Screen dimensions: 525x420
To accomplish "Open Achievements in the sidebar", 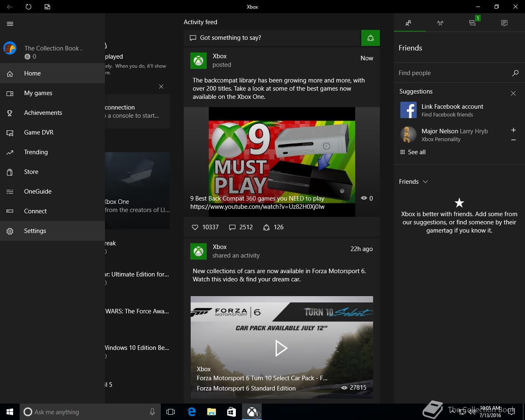I will tap(52, 113).
